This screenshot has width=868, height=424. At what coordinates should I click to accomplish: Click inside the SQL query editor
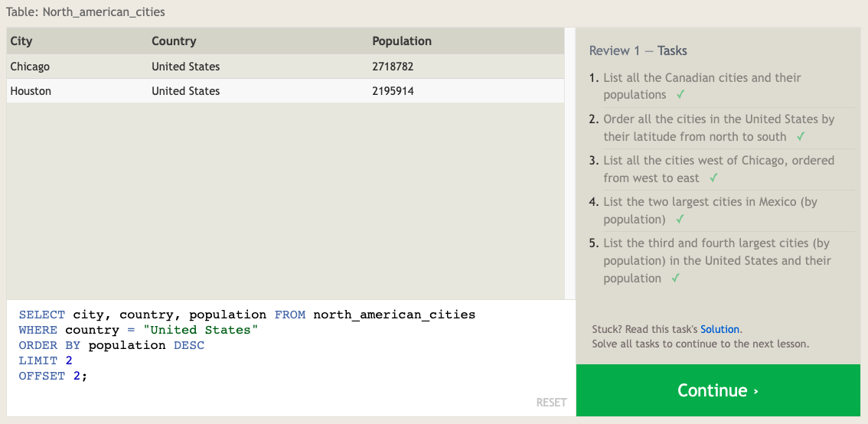(x=291, y=357)
